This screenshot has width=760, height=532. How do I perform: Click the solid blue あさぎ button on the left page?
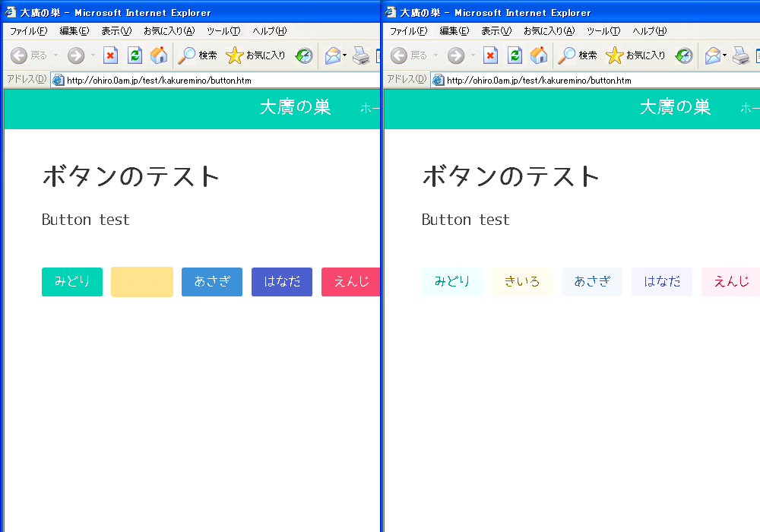(212, 282)
